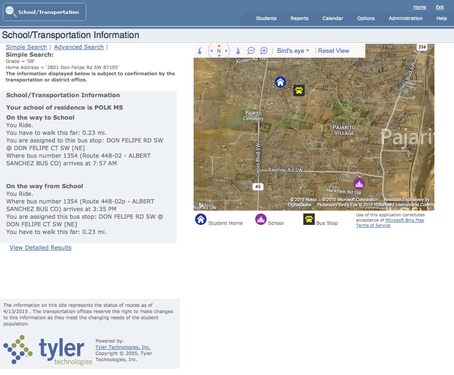Viewport: 454px width, 375px height.
Task: Reset the map view
Action: point(333,51)
